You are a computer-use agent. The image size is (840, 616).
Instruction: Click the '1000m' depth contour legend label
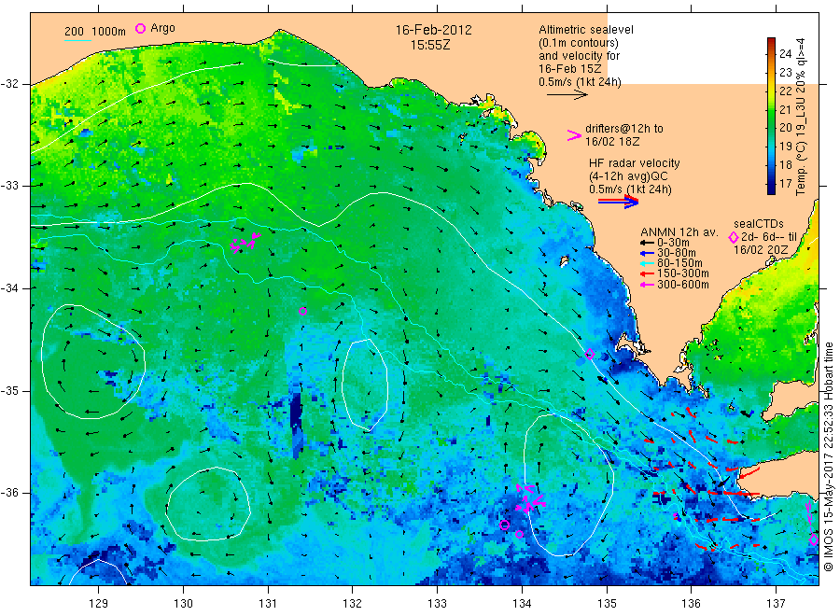(109, 32)
